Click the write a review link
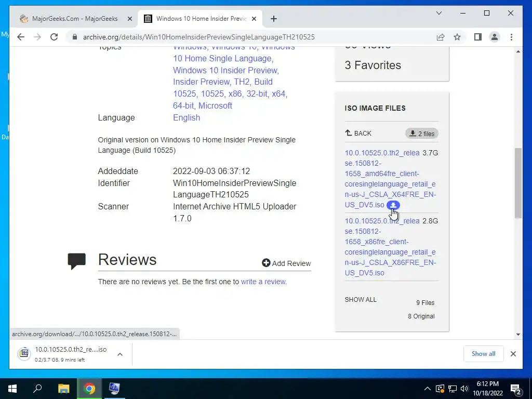The width and height of the screenshot is (532, 399). (x=263, y=282)
